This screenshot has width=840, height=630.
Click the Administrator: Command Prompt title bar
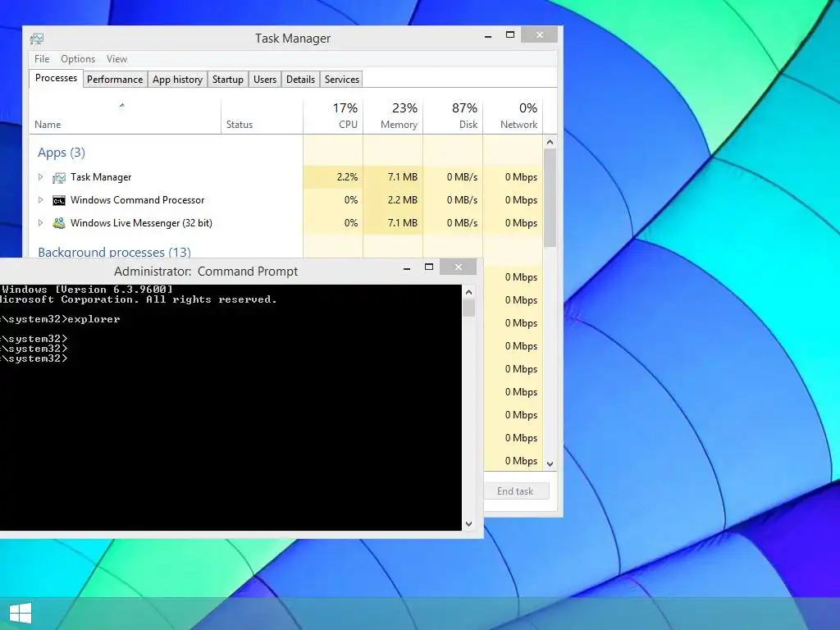(206, 271)
